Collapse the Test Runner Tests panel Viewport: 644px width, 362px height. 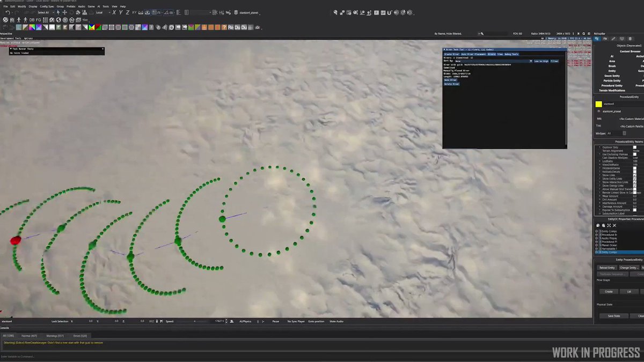11,48
